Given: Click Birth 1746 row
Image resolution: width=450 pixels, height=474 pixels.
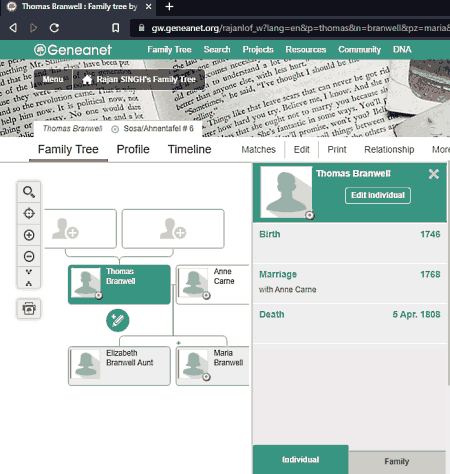Looking at the screenshot, I should tap(349, 243).
